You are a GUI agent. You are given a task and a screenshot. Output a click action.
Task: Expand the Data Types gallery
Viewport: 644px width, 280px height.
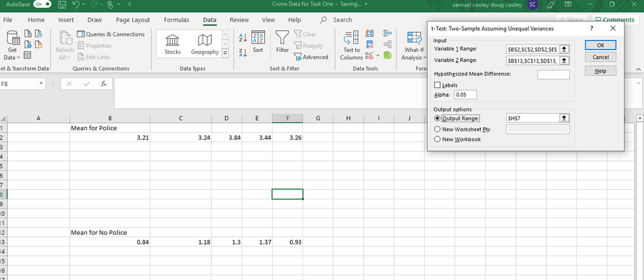(x=225, y=53)
